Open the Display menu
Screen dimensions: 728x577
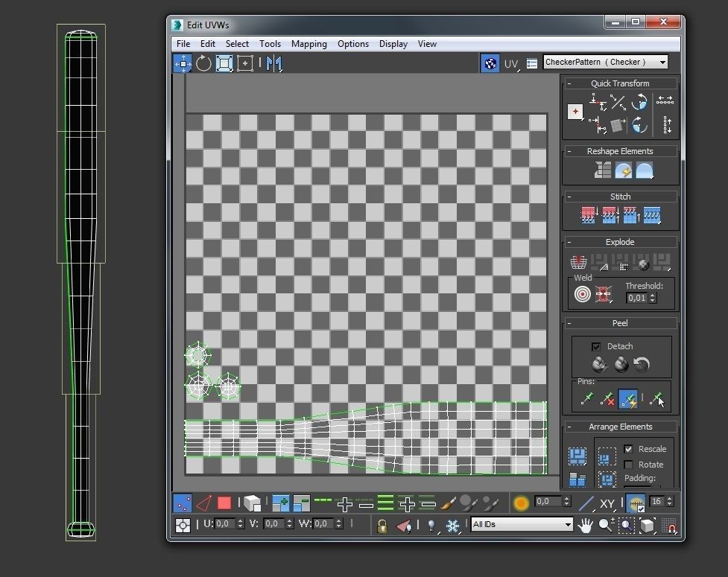(393, 44)
